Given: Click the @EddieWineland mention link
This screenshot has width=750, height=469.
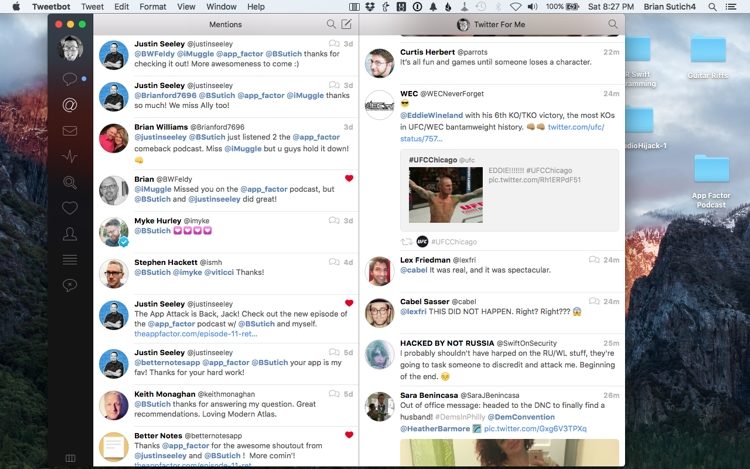Looking at the screenshot, I should point(431,115).
